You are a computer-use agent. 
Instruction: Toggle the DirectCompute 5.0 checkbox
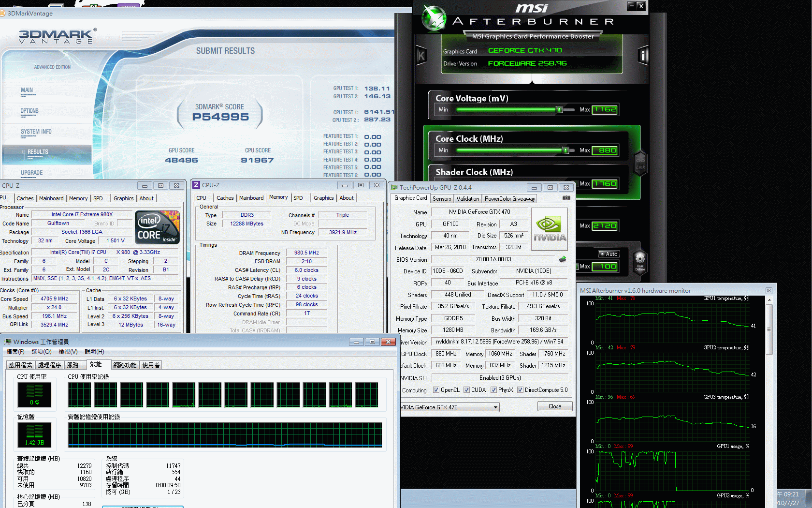(520, 390)
